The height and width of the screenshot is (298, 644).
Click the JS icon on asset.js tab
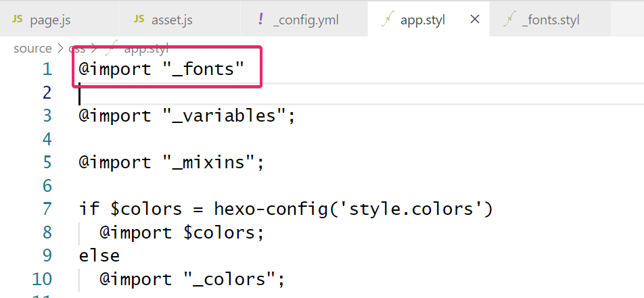[139, 20]
